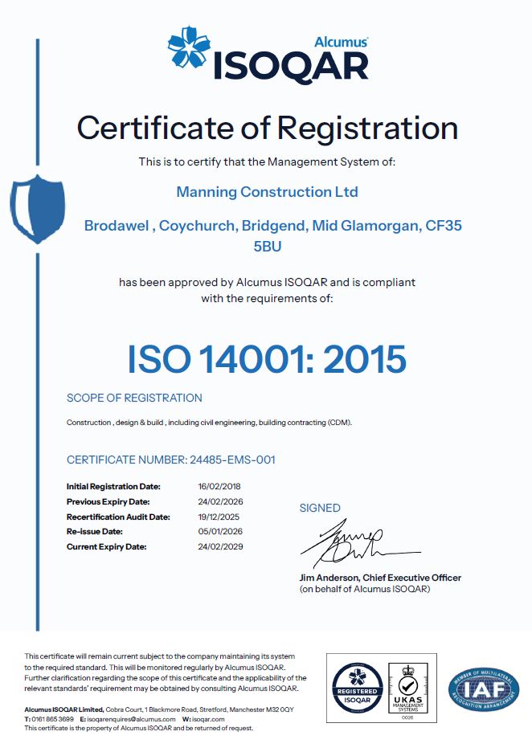The image size is (532, 756).
Task: Click the Initial Registration Date value 16/02/2018
Action: pyautogui.click(x=219, y=487)
